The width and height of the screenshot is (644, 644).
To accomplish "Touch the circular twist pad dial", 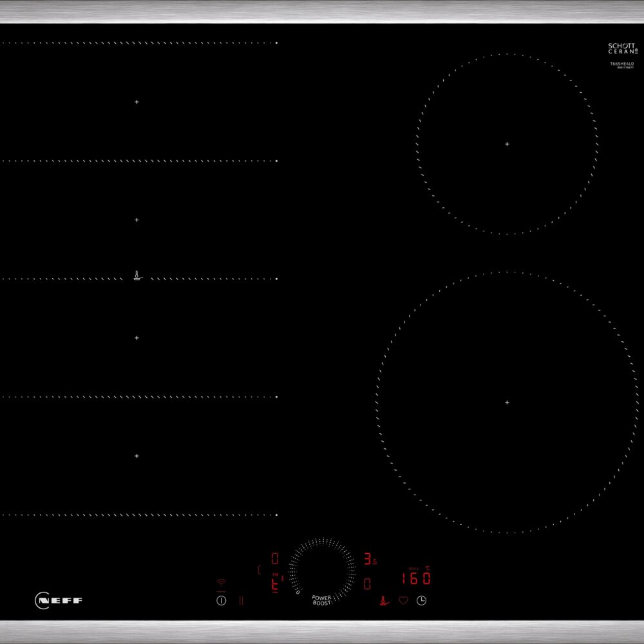I will [x=323, y=571].
